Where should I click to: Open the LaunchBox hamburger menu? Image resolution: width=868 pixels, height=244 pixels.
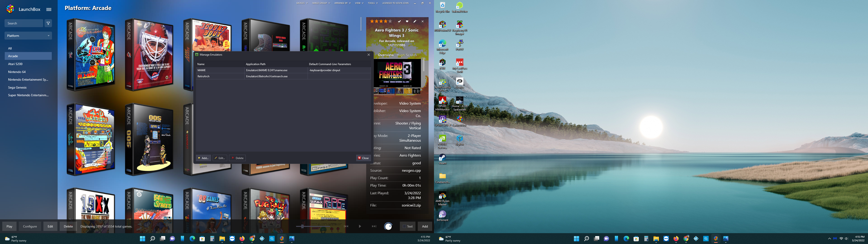49,9
